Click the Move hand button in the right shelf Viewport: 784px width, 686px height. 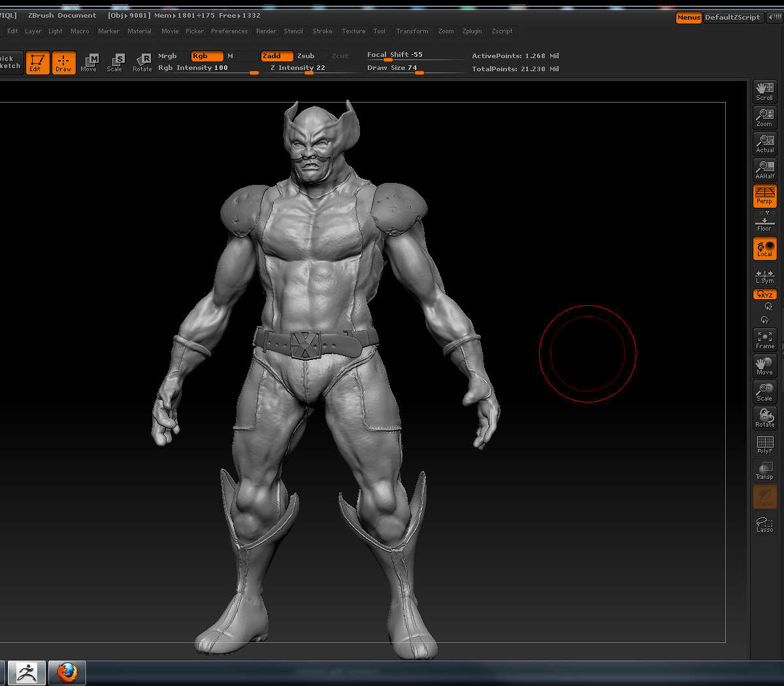(x=764, y=366)
